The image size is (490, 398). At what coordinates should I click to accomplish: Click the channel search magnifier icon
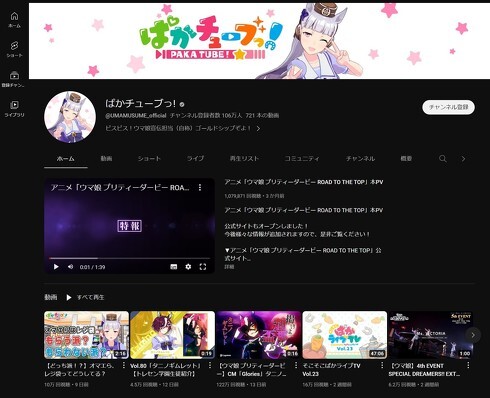443,159
